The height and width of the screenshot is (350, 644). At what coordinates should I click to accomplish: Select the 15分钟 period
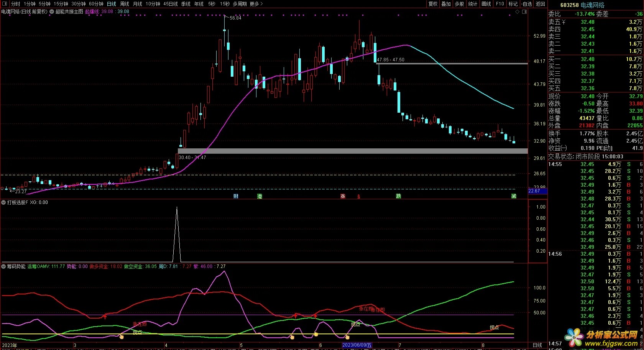(61, 4)
